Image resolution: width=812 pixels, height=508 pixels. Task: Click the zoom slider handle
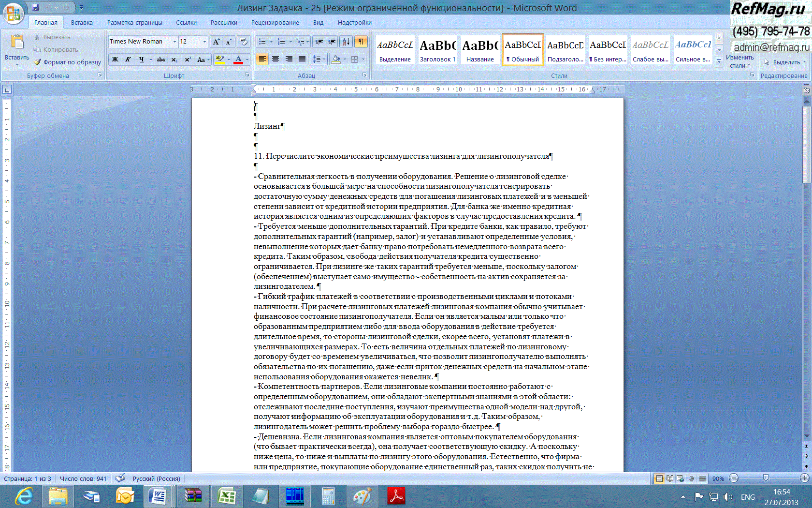(766, 478)
